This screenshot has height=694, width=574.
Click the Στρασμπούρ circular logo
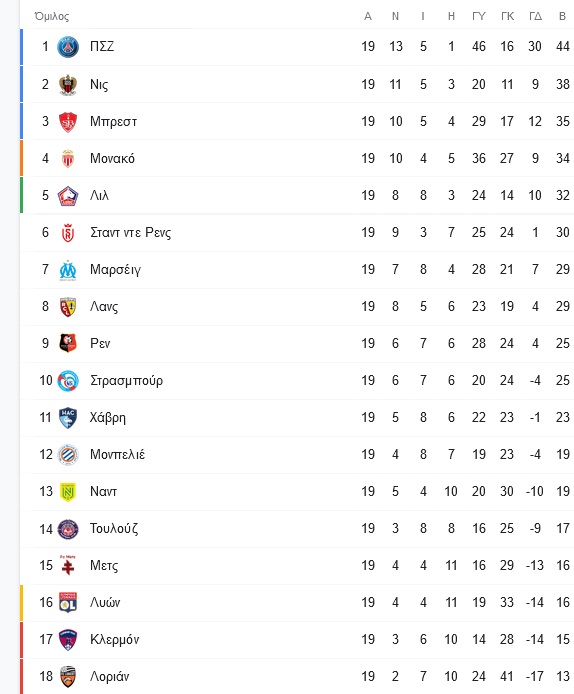(68, 381)
